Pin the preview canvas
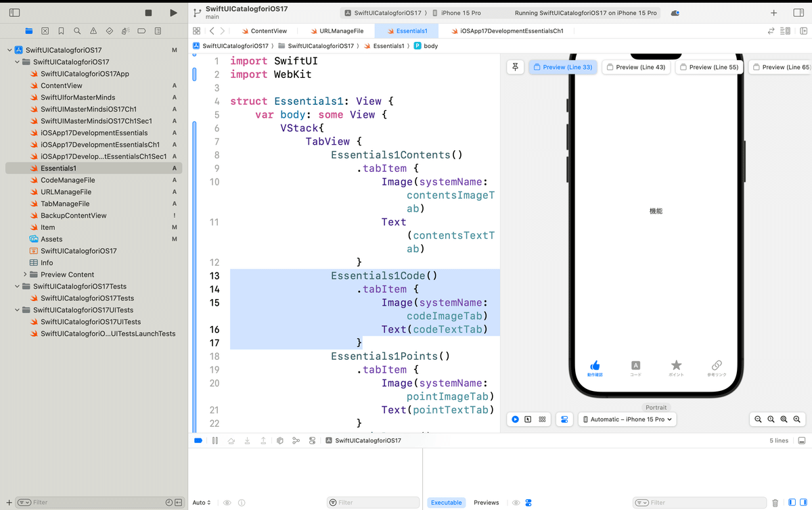The width and height of the screenshot is (812, 510). tap(516, 67)
